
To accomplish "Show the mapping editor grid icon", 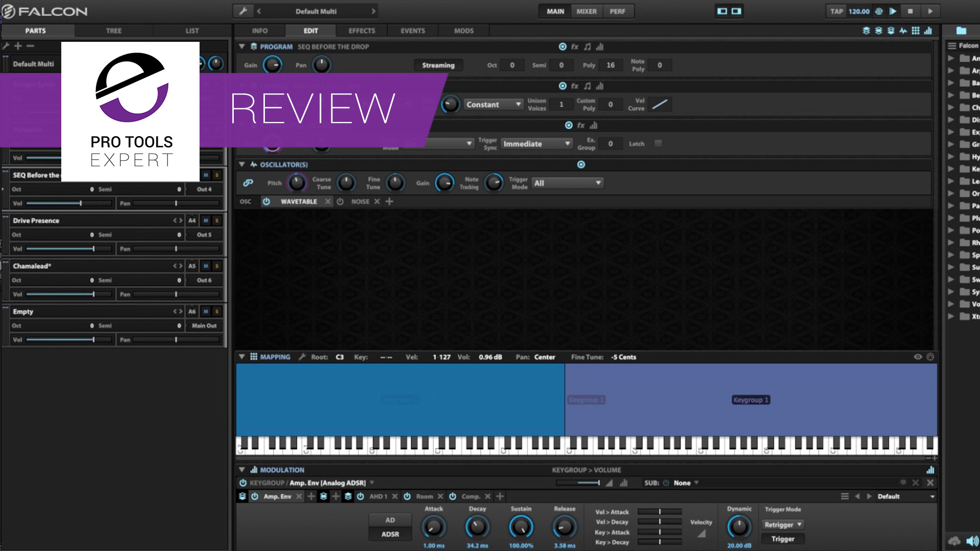I will (x=915, y=31).
